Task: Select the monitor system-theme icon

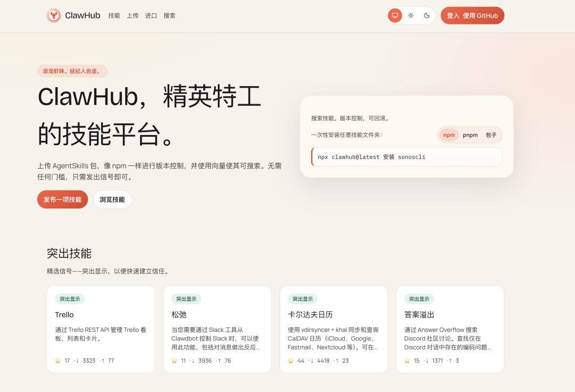Action: click(394, 15)
